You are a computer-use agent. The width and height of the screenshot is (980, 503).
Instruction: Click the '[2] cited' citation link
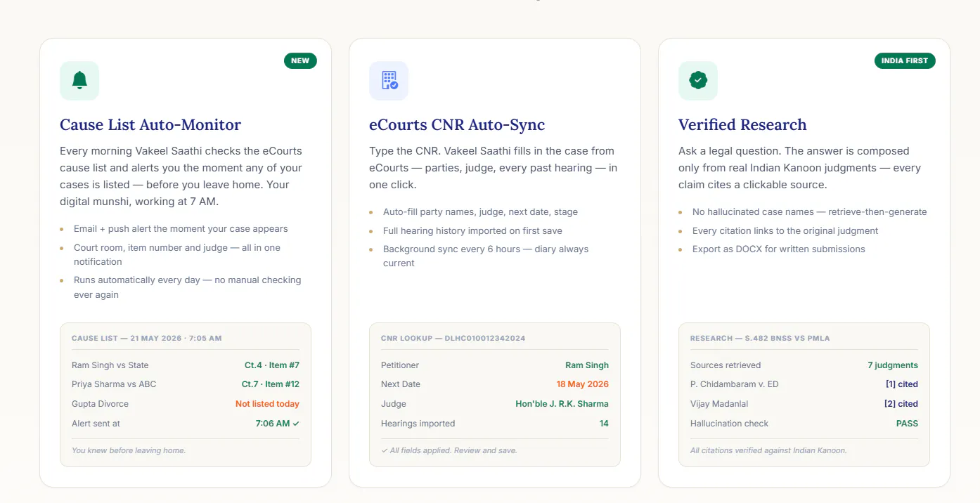(x=901, y=404)
